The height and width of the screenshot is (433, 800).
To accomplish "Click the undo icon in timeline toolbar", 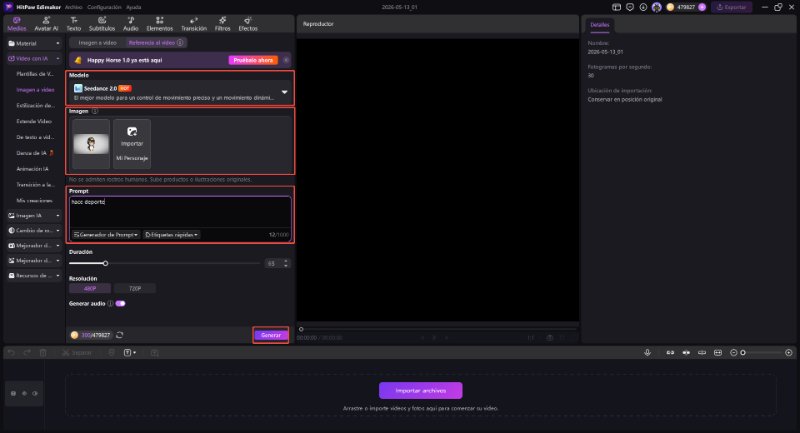I will coord(11,352).
